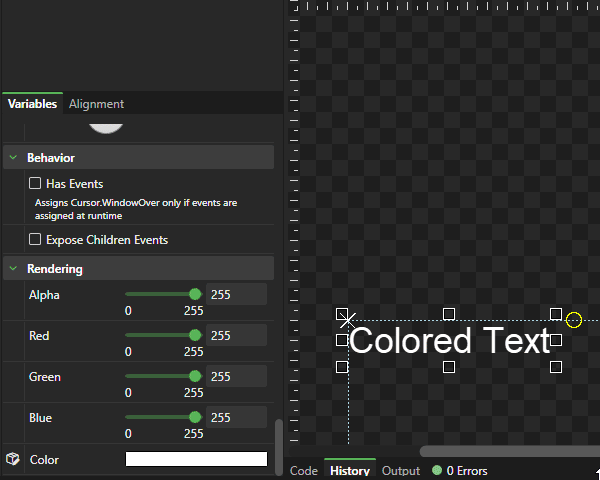600x480 pixels.
Task: Open the Code tab
Action: pos(303,471)
